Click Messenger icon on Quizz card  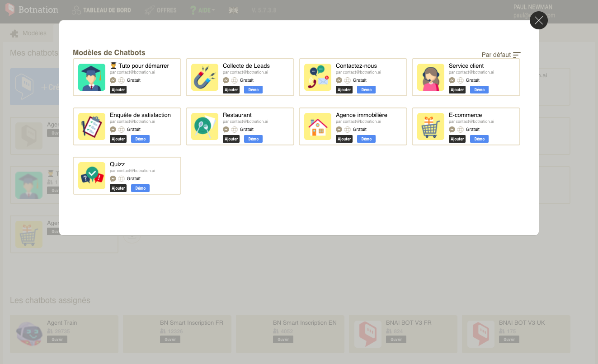(x=113, y=179)
